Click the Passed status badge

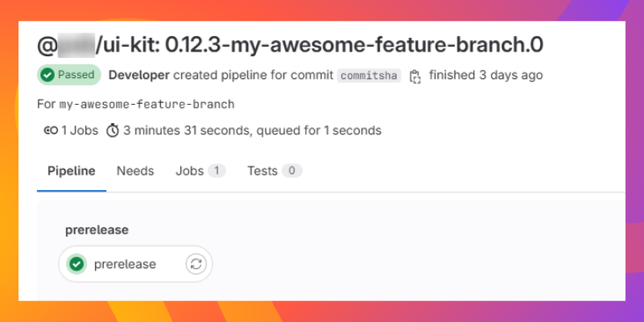[x=69, y=75]
